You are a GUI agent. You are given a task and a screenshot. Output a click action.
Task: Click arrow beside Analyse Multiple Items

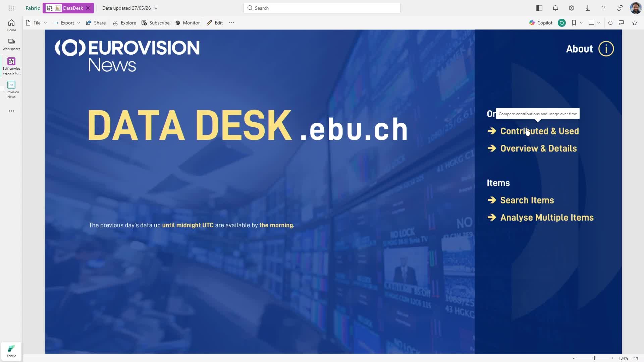pos(492,218)
